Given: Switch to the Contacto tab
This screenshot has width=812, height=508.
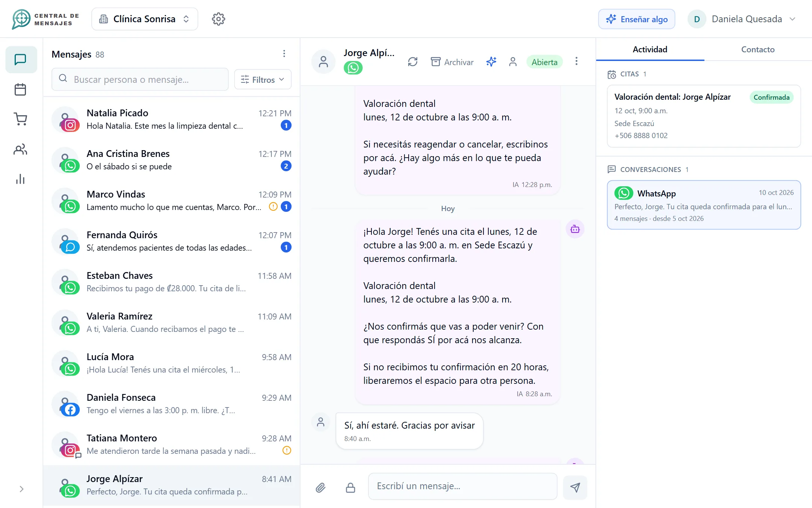Looking at the screenshot, I should [758, 49].
